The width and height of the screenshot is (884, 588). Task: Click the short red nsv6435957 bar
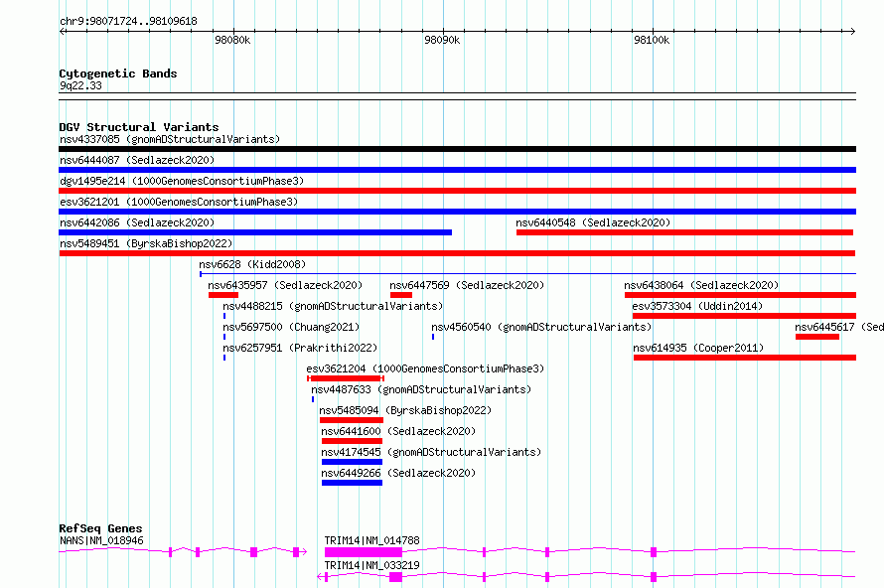click(x=223, y=295)
